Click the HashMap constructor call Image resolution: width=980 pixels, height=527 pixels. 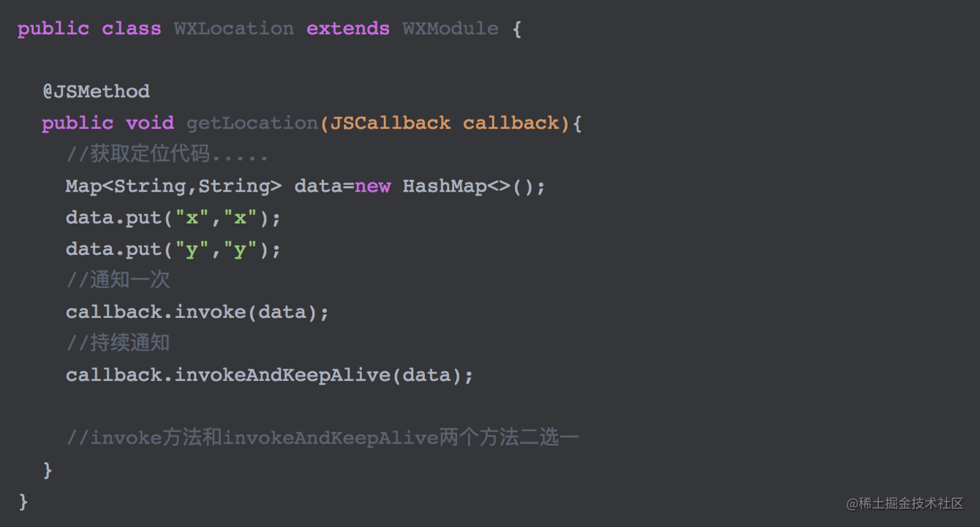pos(474,186)
